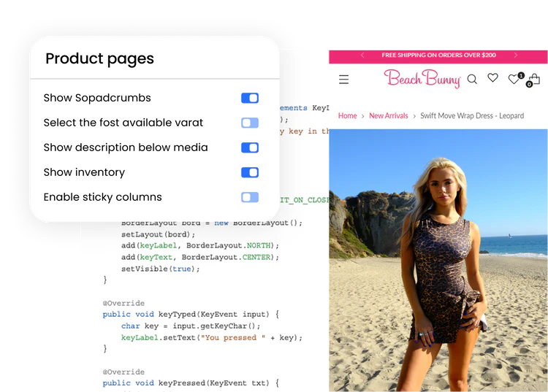The width and height of the screenshot is (548, 392).
Task: Click the search magnifier icon
Action: [472, 80]
